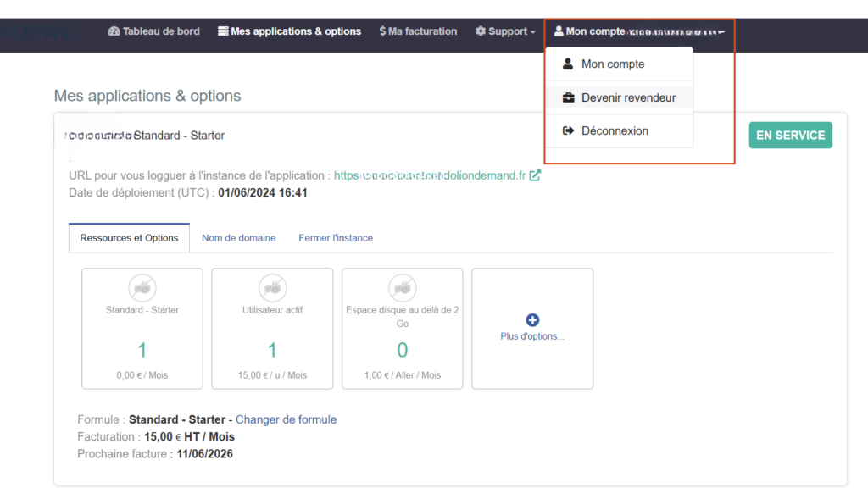Click the dashboard gauge icon
Image resolution: width=868 pixels, height=488 pixels.
tap(114, 31)
